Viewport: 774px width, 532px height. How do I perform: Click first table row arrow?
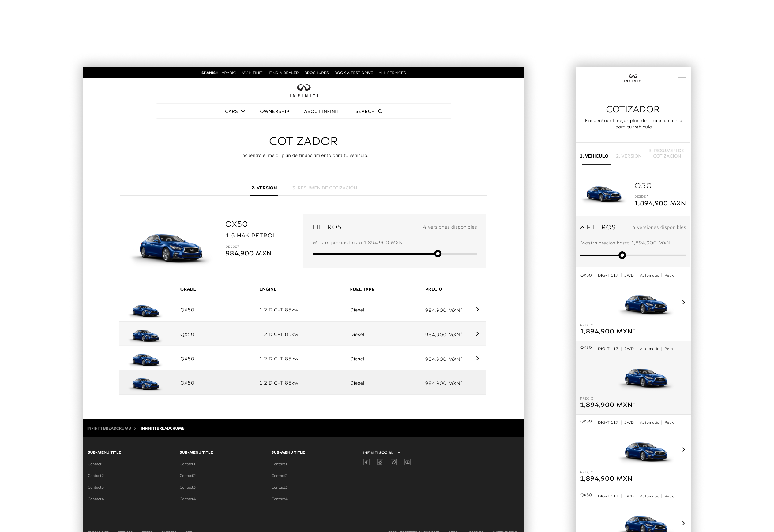tap(477, 309)
